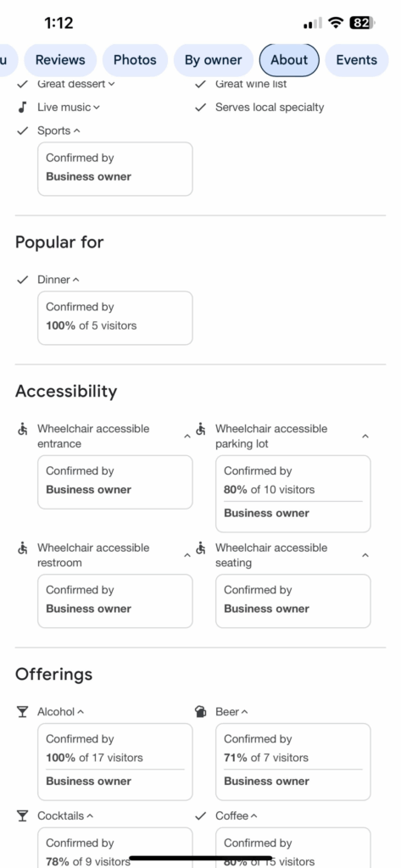The image size is (401, 868).
Task: Switch to the Reviews tab
Action: [x=60, y=60]
